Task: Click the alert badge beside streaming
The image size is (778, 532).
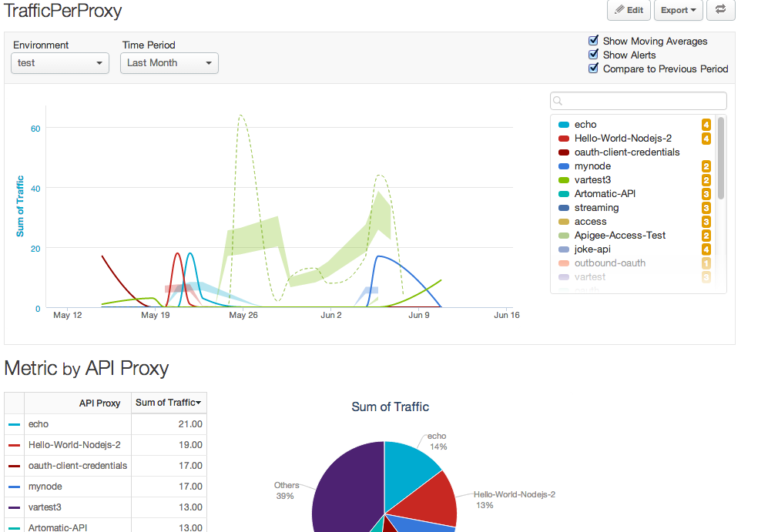Action: tap(706, 208)
